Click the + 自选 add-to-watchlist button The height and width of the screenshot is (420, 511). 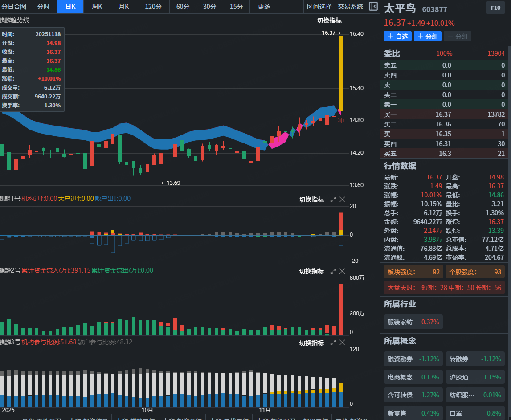[397, 37]
